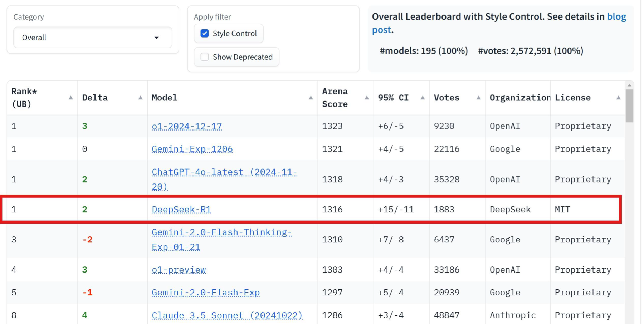Viewport: 644px width, 324px height.
Task: Open the blog post link
Action: [616, 17]
